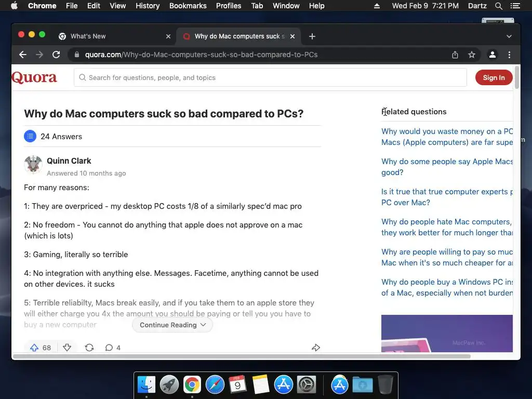The height and width of the screenshot is (399, 532).
Task: Open Finder from the Dock
Action: pos(146,385)
